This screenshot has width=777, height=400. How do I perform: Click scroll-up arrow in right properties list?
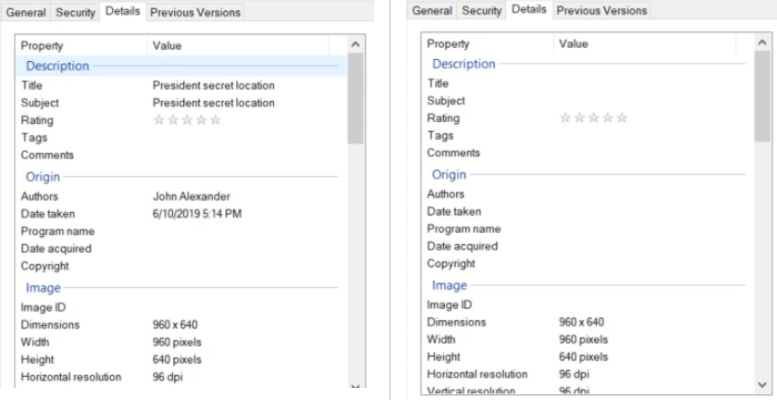[x=762, y=43]
